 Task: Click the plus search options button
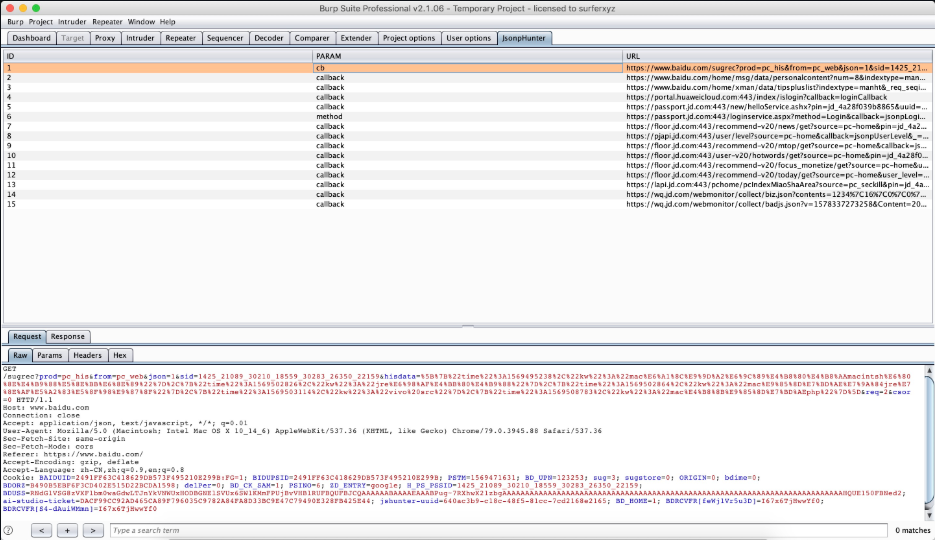[67, 530]
